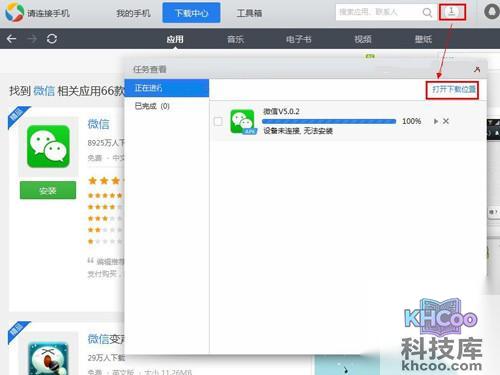
Task: Click the 微信 app icon in task list
Action: [x=243, y=122]
